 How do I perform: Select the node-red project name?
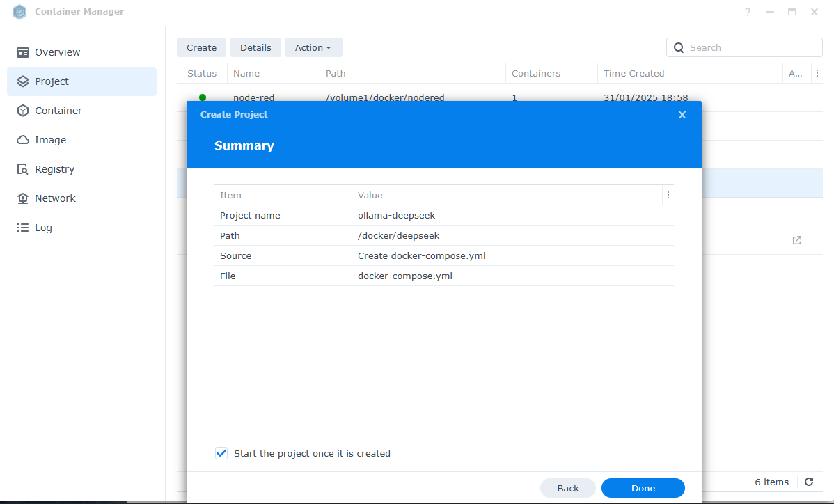tap(253, 97)
